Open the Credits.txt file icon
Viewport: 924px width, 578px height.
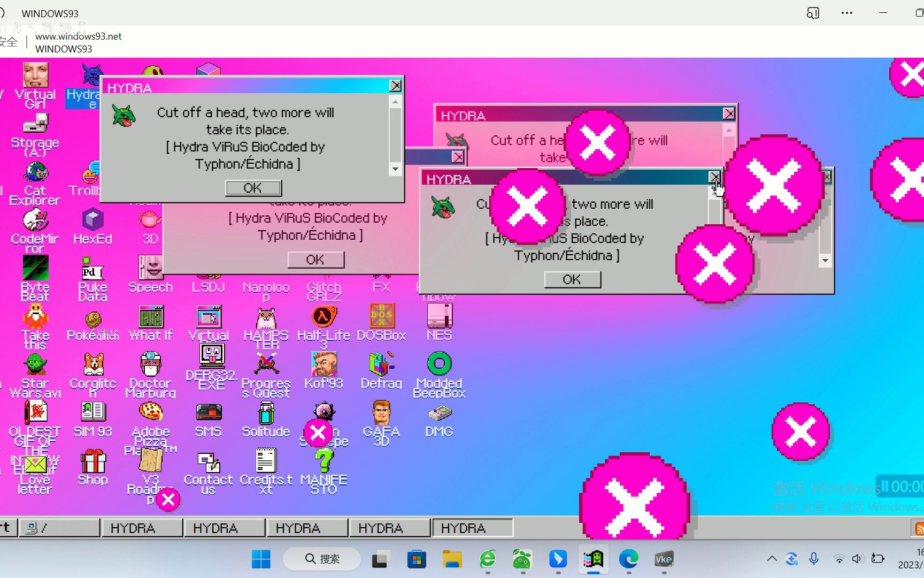click(266, 471)
